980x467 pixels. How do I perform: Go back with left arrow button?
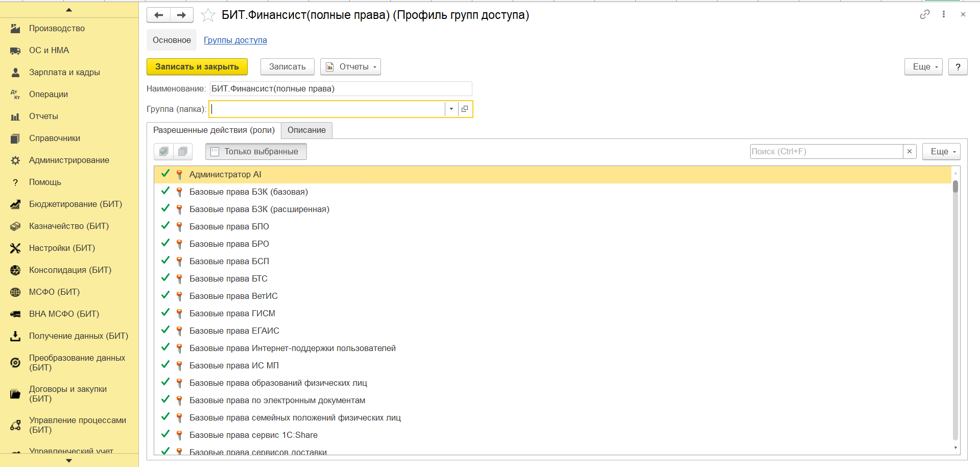[158, 15]
